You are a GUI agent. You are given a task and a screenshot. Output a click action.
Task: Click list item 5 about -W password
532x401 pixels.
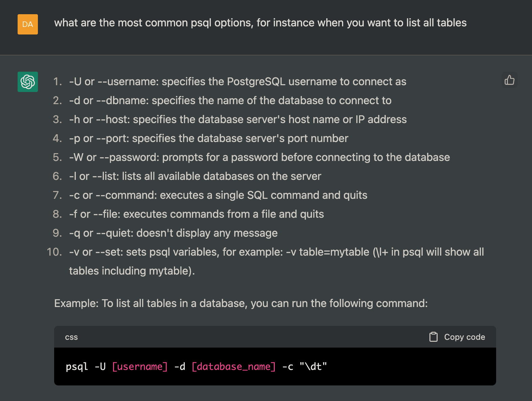click(260, 157)
